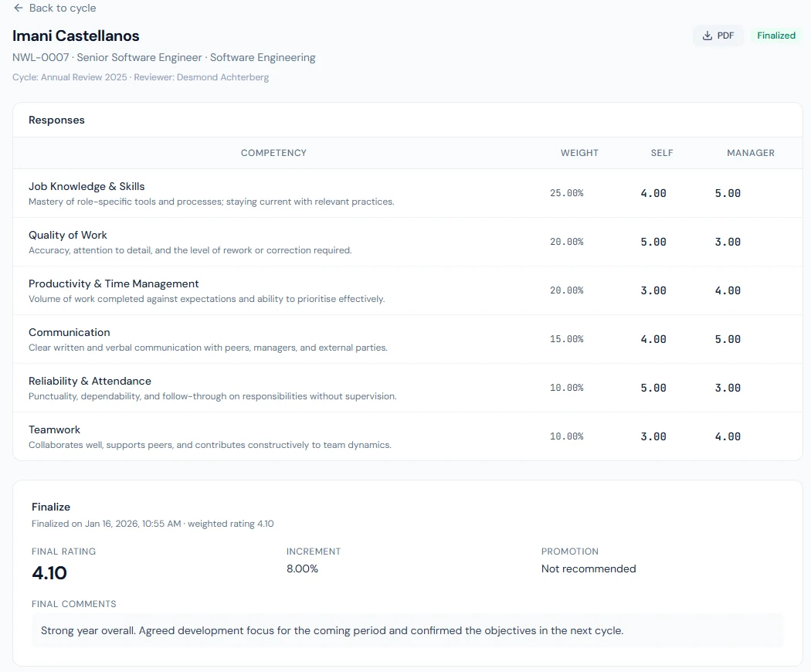The width and height of the screenshot is (811, 672).
Task: Click the 'Strong year overall' comment box
Action: tap(408, 630)
